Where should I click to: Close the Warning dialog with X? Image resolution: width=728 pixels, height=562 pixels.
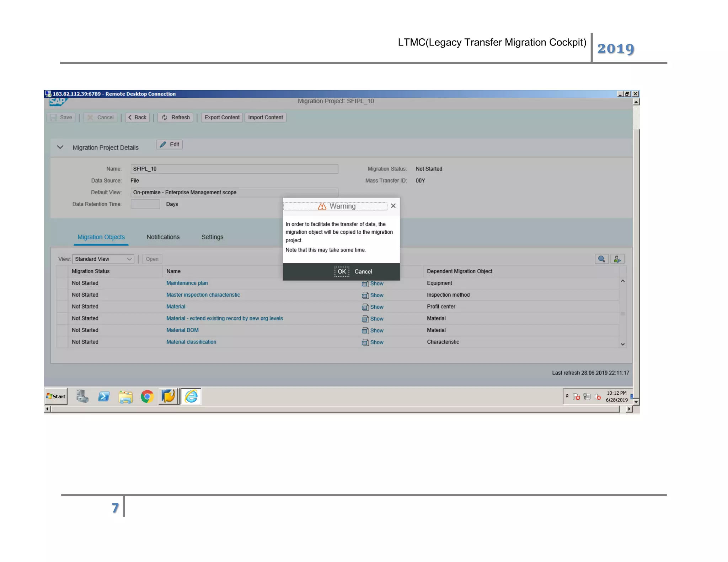(x=393, y=206)
